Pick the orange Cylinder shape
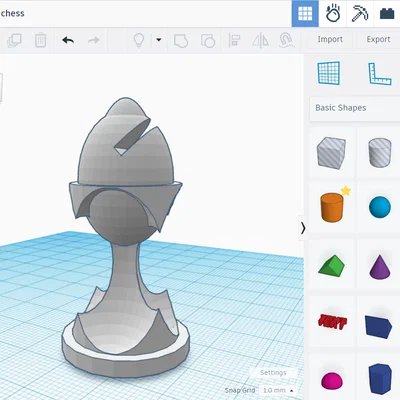Screen dimensions: 400x400 (x=331, y=207)
